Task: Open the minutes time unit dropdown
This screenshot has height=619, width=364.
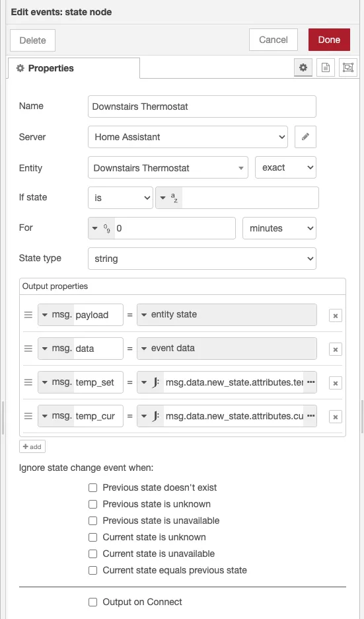Action: (279, 228)
